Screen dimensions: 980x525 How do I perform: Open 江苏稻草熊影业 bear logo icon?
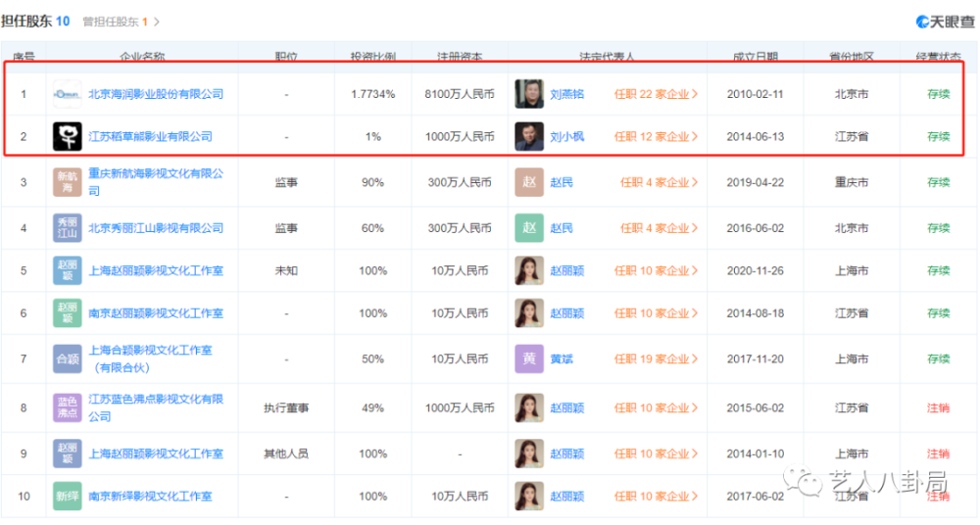pos(67,136)
